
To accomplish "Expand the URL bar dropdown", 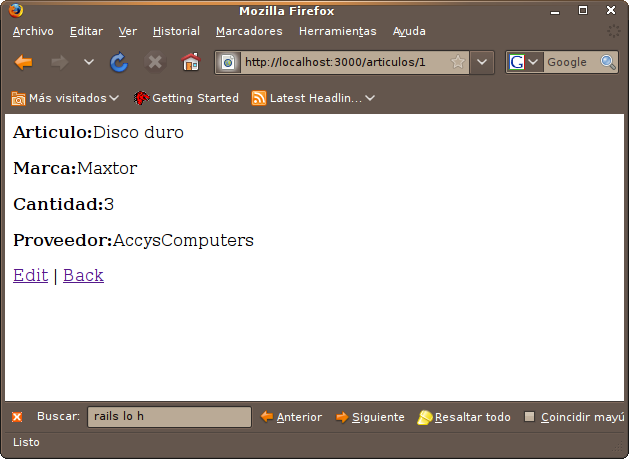I will tap(482, 62).
